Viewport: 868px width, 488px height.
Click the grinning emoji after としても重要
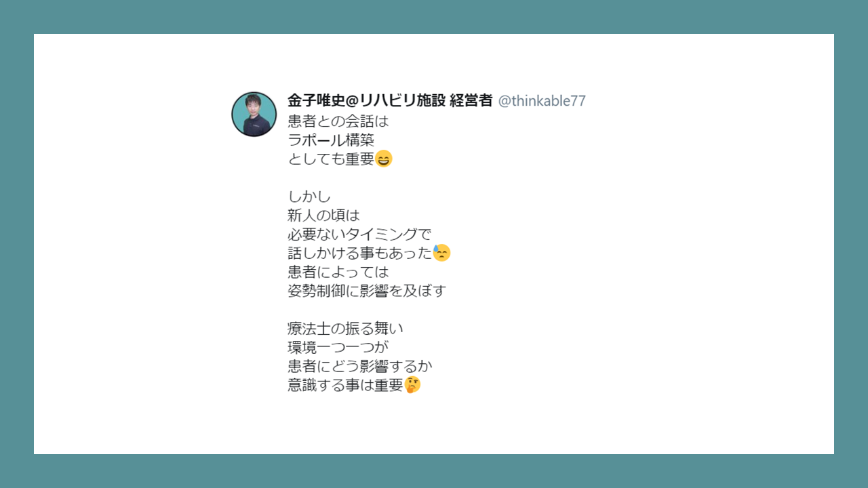tap(384, 159)
